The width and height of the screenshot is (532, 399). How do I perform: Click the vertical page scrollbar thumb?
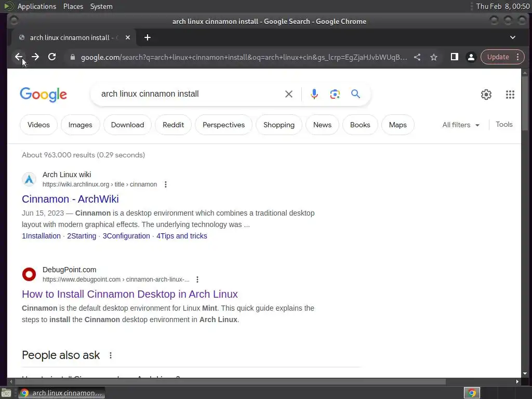coord(525,103)
